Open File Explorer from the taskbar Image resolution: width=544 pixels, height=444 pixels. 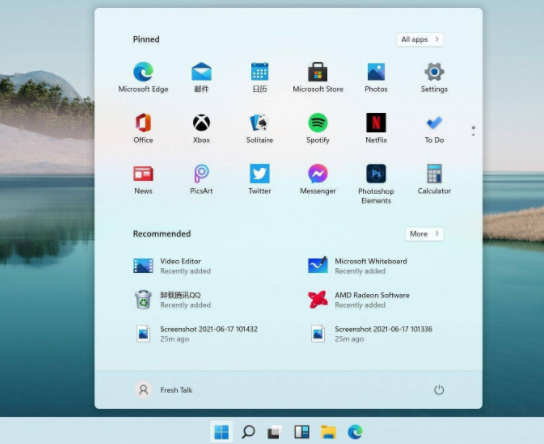click(x=328, y=432)
